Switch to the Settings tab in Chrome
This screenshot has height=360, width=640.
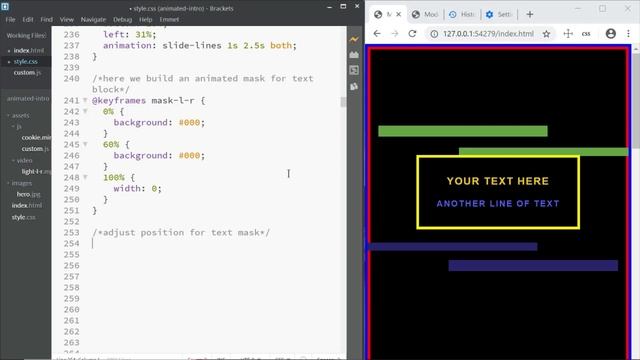click(499, 15)
